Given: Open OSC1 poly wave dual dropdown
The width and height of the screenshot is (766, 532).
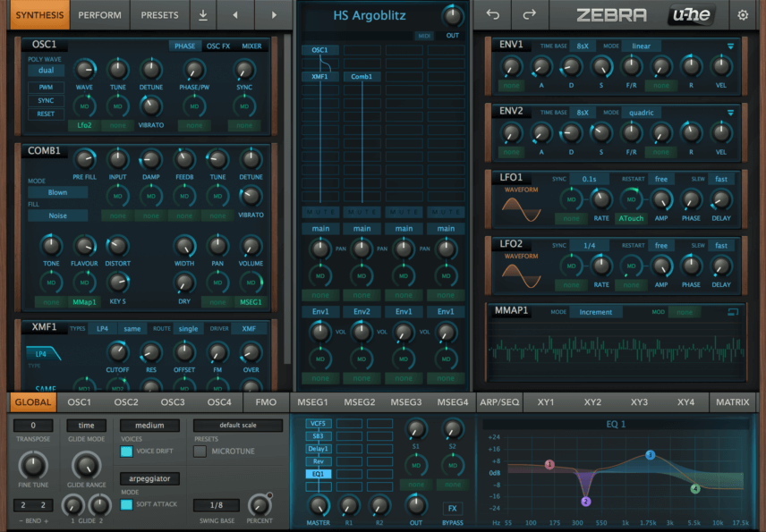Looking at the screenshot, I should [x=46, y=71].
